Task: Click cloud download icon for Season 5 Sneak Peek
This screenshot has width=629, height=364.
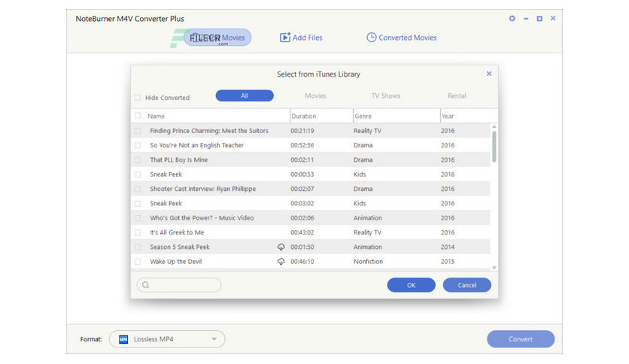Action: [281, 247]
